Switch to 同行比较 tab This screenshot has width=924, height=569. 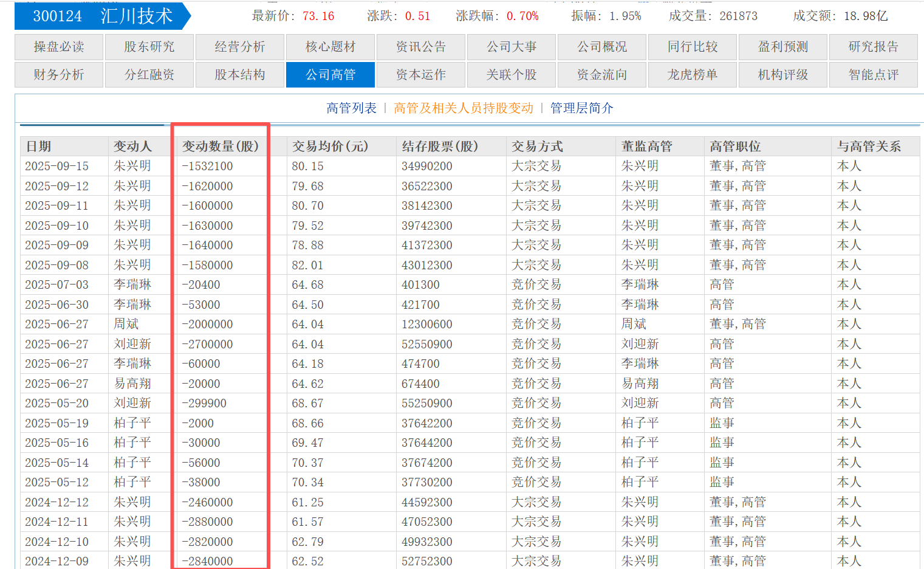point(693,47)
